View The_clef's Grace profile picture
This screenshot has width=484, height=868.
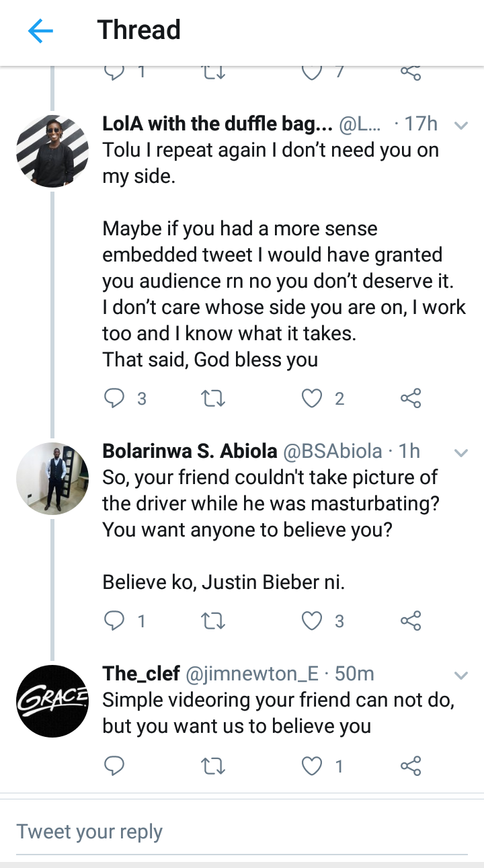(x=52, y=701)
